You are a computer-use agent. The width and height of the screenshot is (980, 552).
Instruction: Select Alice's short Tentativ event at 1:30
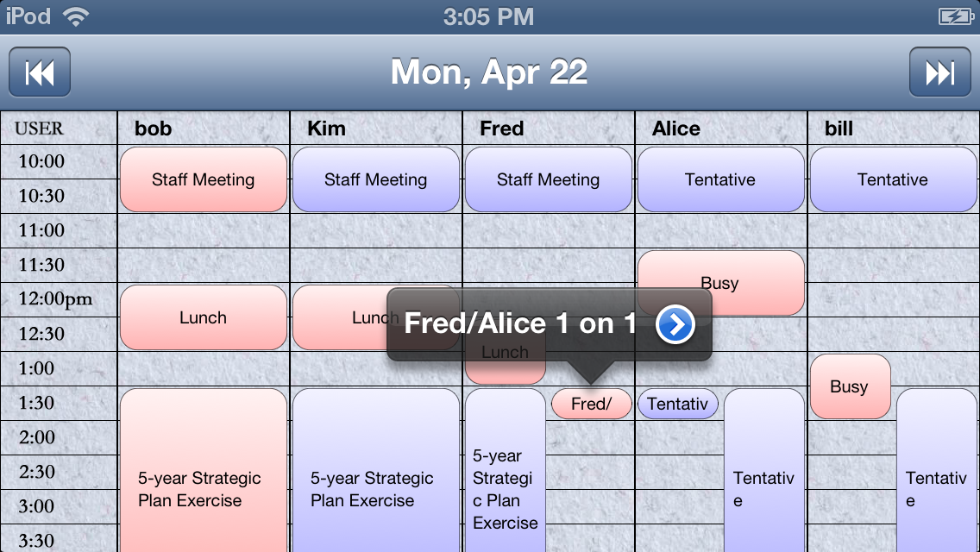(677, 404)
